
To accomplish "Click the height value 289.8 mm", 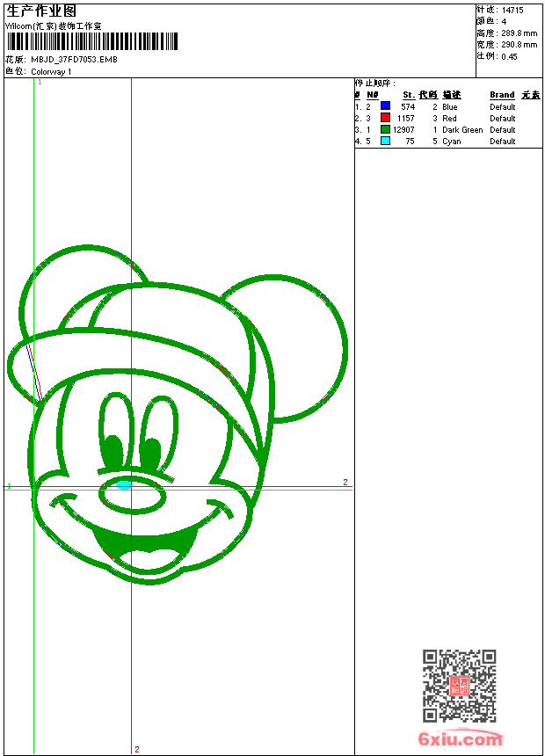I will 519,33.
